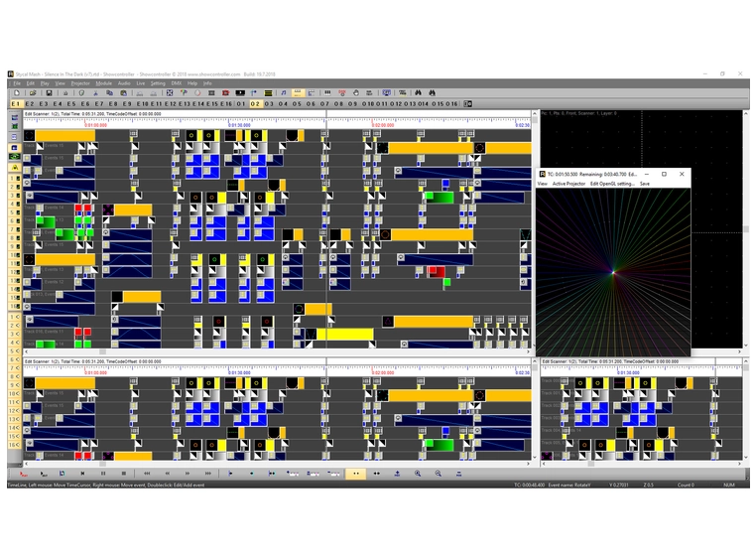Click Edit OpenGL setting in preview window
The width and height of the screenshot is (756, 558).
pyautogui.click(x=612, y=184)
